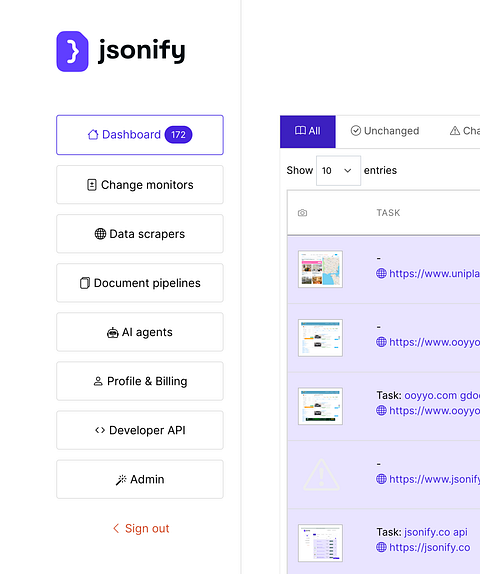Open the ooyyo.com task link
Screen dimensions: 480x574
pyautogui.click(x=442, y=395)
